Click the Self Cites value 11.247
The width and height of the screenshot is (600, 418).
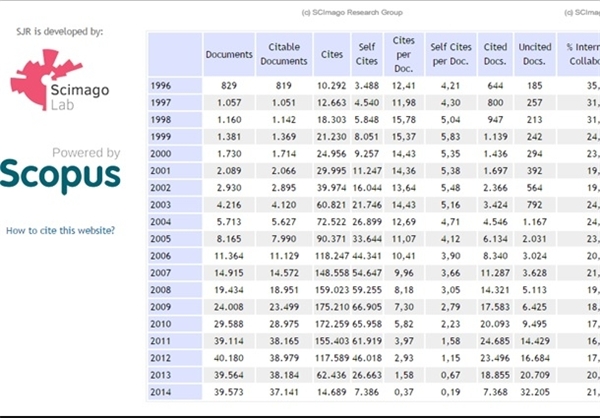click(x=367, y=171)
